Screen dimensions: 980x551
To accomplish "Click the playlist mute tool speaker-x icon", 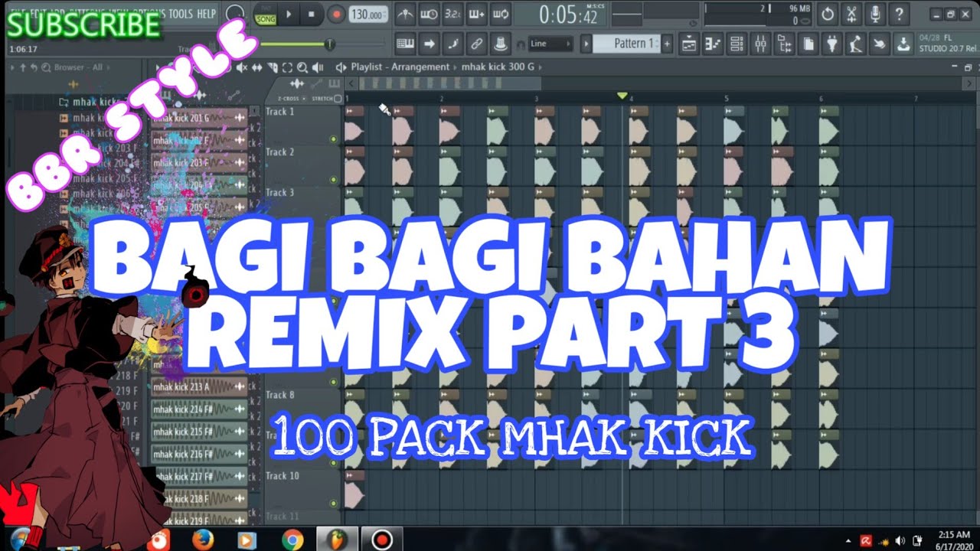I will (243, 67).
